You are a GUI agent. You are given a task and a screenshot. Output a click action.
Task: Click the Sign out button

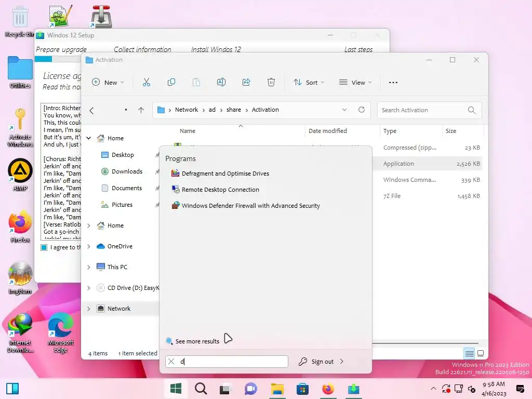(316, 362)
